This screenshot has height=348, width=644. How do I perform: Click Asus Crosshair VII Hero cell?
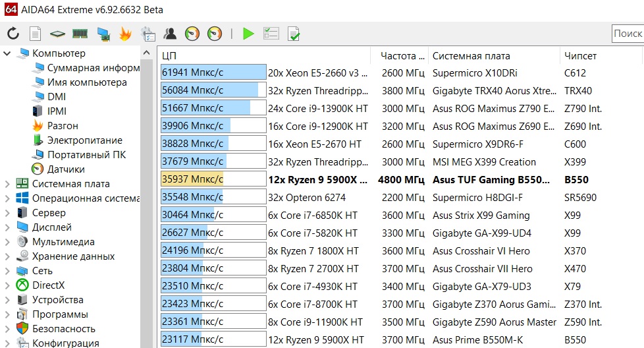(483, 269)
